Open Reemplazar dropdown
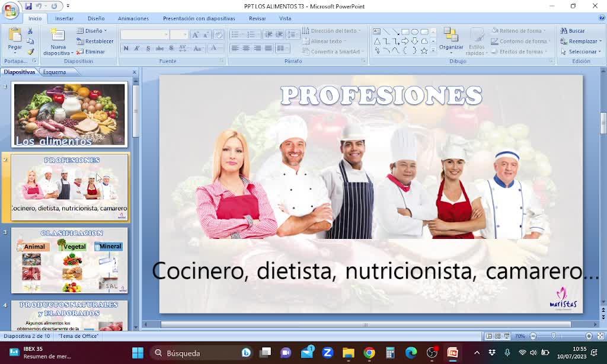The width and height of the screenshot is (607, 364). point(581,41)
